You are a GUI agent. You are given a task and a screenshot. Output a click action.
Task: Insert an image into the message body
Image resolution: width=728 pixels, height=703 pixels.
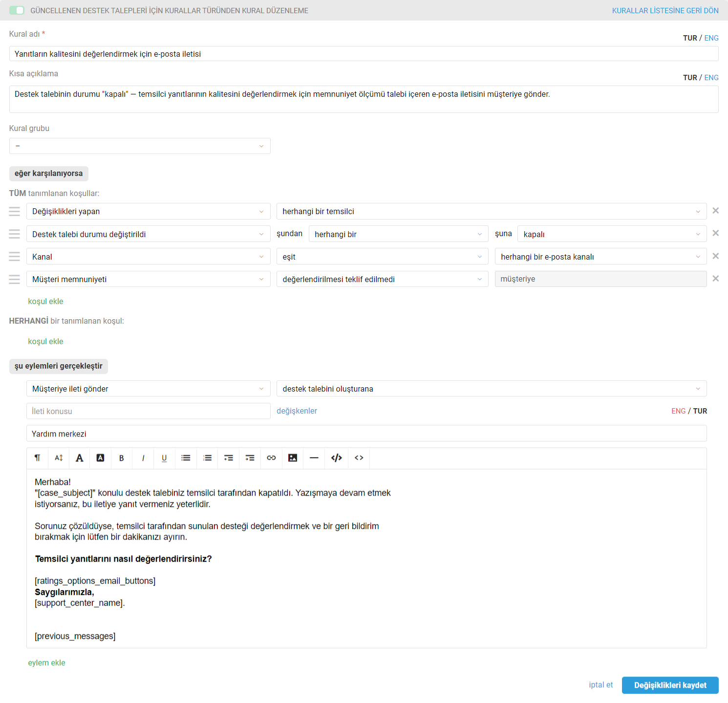pos(293,458)
